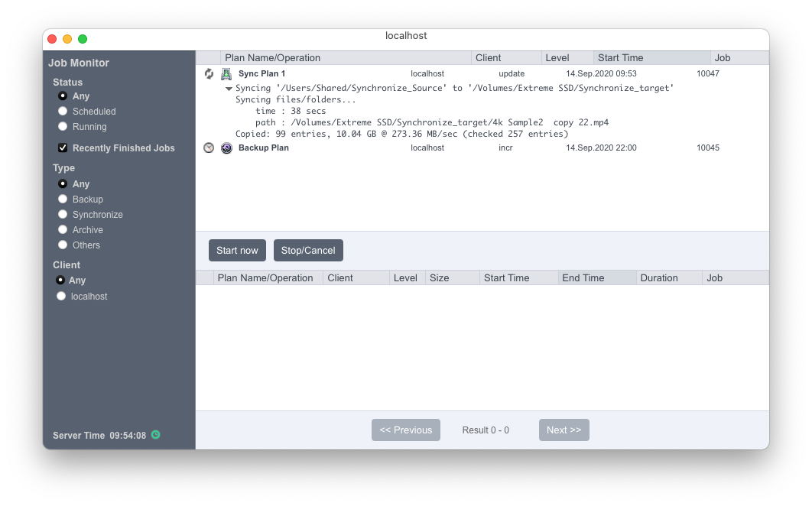Click start time 14.Sep.2020 09:53
Viewport: 812px width, 506px height.
click(601, 73)
